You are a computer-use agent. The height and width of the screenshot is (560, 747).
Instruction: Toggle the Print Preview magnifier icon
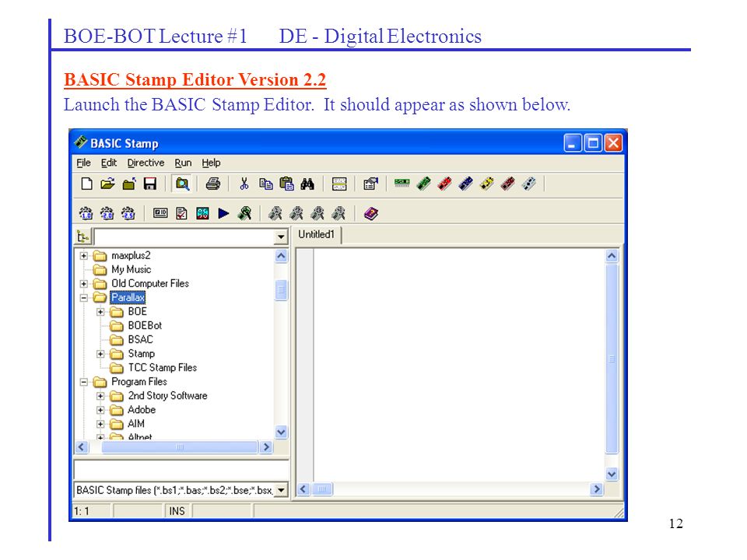pyautogui.click(x=182, y=184)
